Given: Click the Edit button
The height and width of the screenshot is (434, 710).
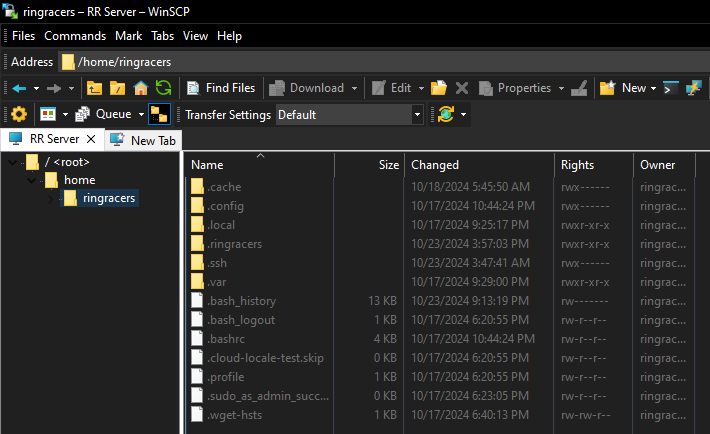Looking at the screenshot, I should click(x=391, y=88).
